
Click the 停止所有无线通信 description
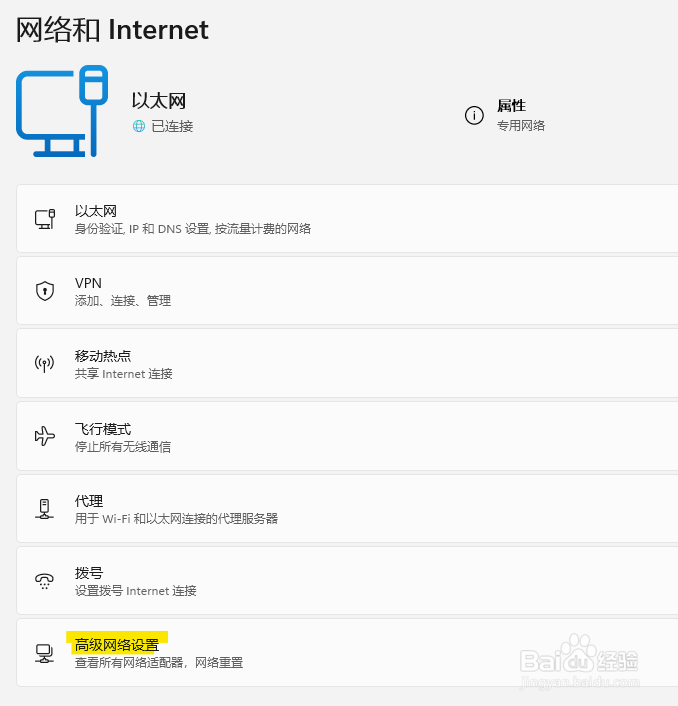point(123,447)
